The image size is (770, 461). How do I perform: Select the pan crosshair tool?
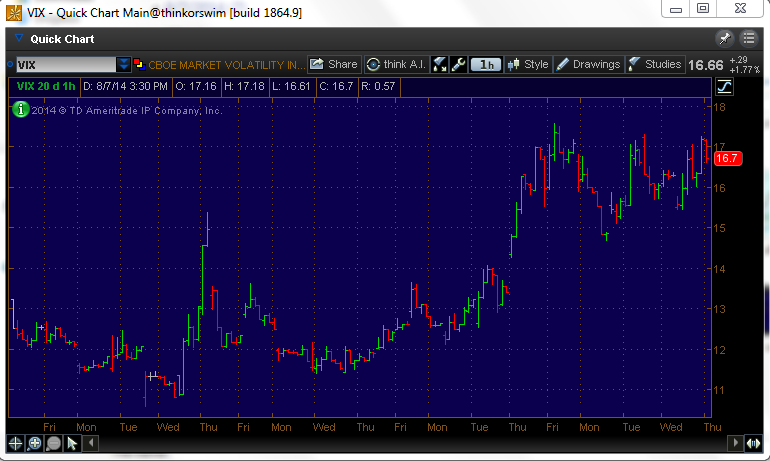[15, 443]
